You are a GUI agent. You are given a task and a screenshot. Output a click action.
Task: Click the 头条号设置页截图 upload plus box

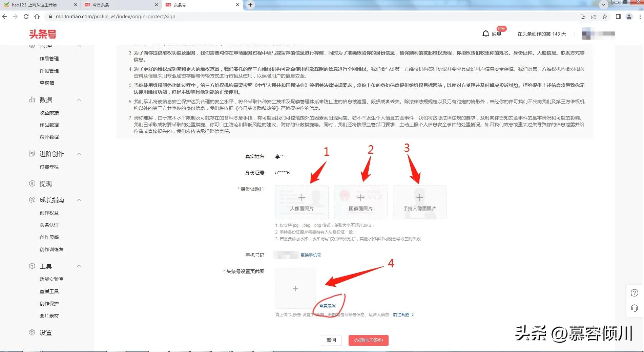[295, 288]
